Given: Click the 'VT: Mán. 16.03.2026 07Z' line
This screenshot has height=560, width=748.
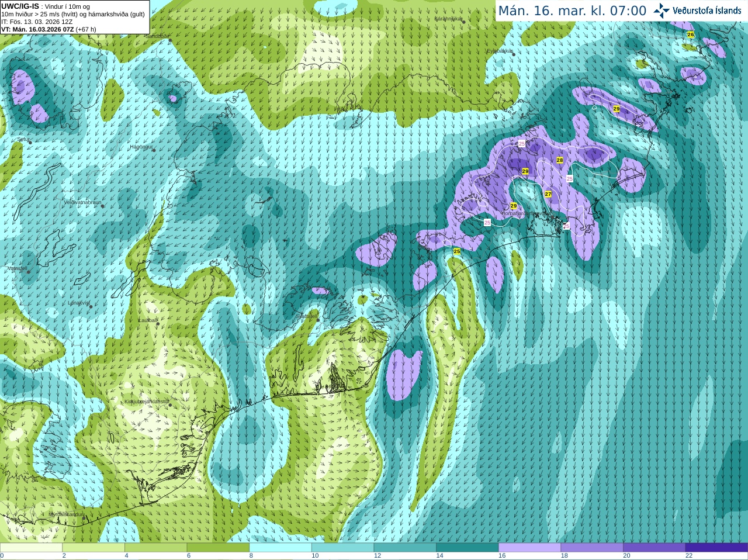Looking at the screenshot, I should (49, 29).
